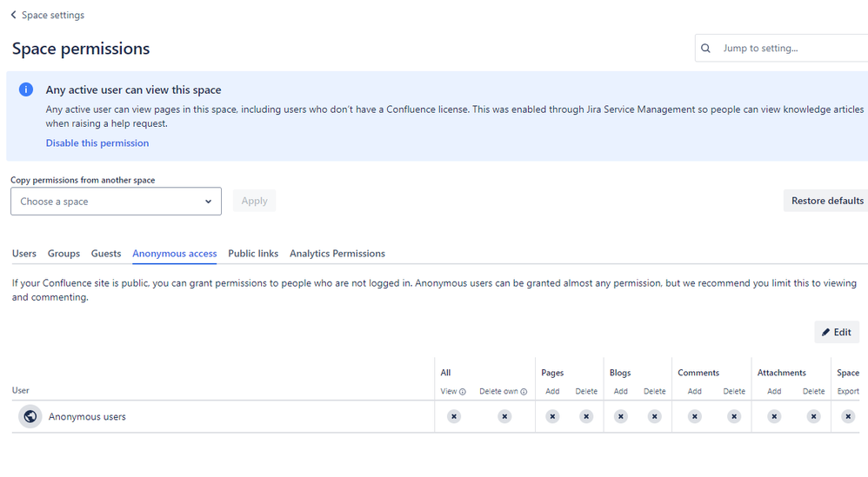The height and width of the screenshot is (477, 868).
Task: Click the View permission X for Anonymous users
Action: [454, 416]
